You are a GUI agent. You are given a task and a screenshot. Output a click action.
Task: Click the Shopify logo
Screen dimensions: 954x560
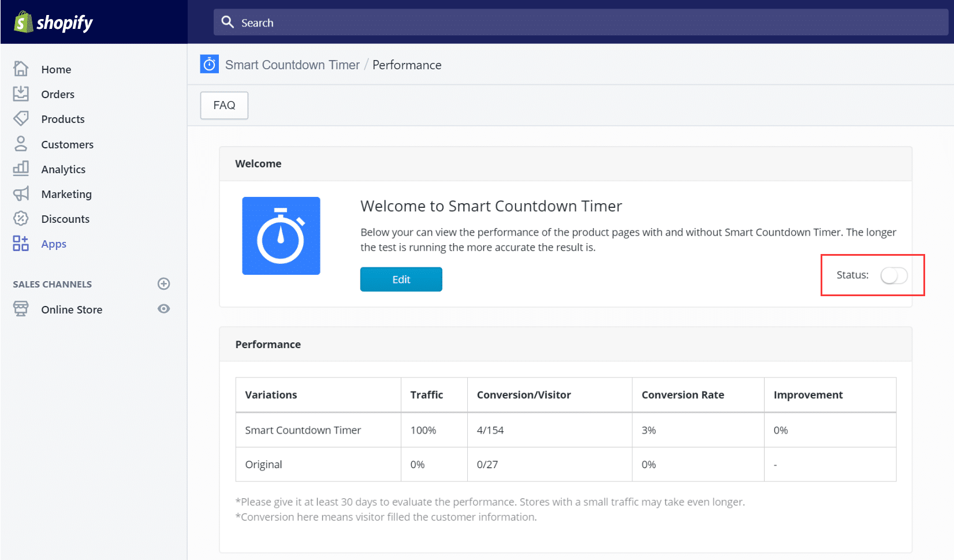pyautogui.click(x=53, y=23)
